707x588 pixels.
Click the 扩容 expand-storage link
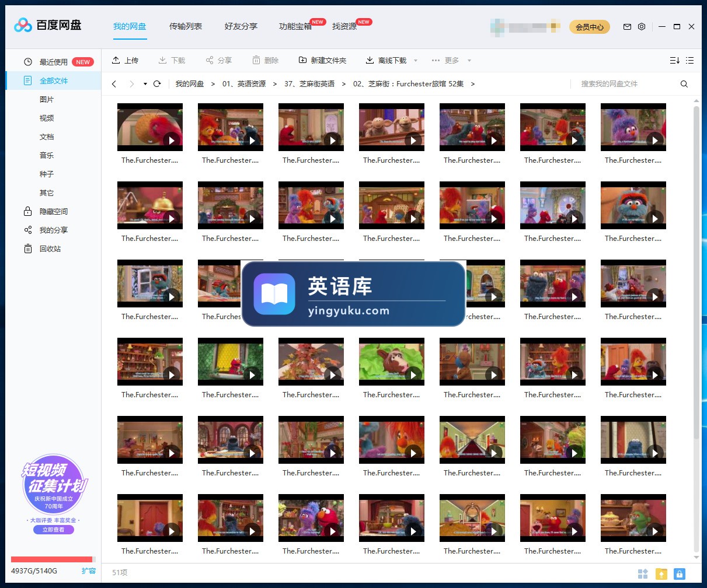(x=89, y=571)
